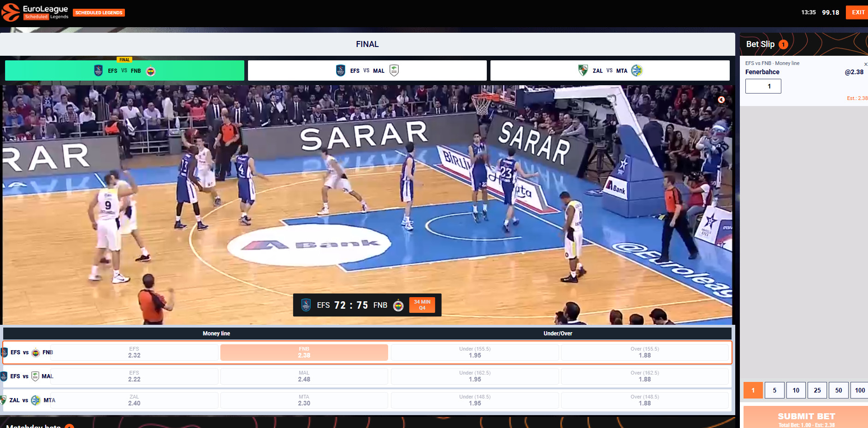Switch to the ZAL vs MTA match tab
This screenshot has height=428, width=868.
pyautogui.click(x=610, y=70)
